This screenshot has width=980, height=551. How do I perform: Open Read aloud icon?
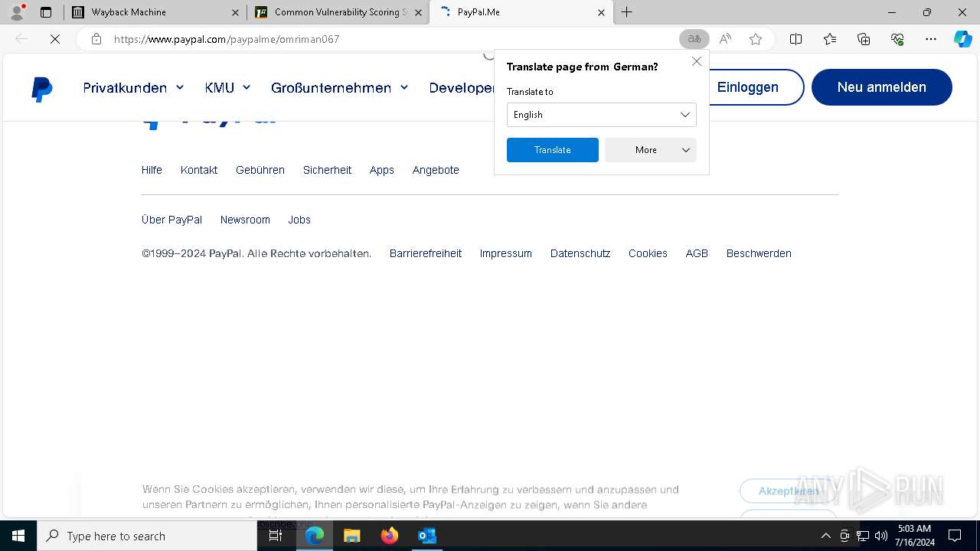(x=725, y=39)
